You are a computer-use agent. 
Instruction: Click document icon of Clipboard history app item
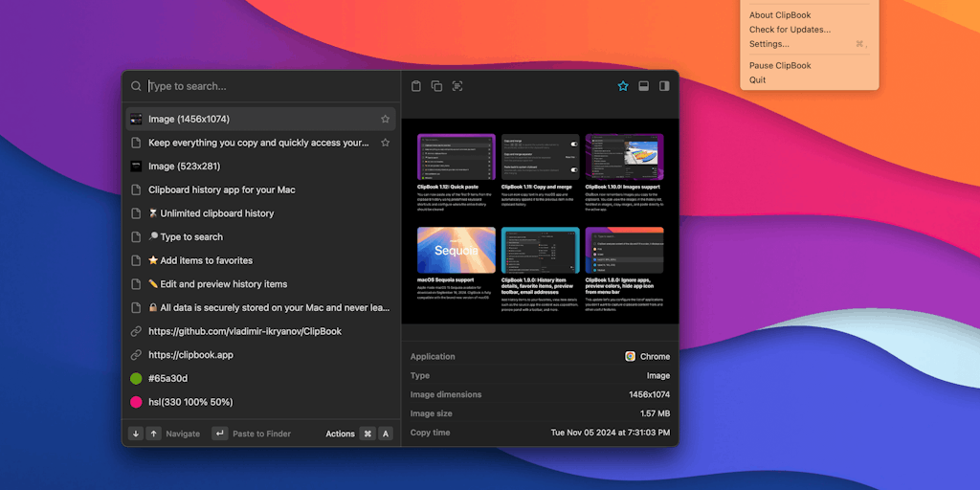point(136,190)
